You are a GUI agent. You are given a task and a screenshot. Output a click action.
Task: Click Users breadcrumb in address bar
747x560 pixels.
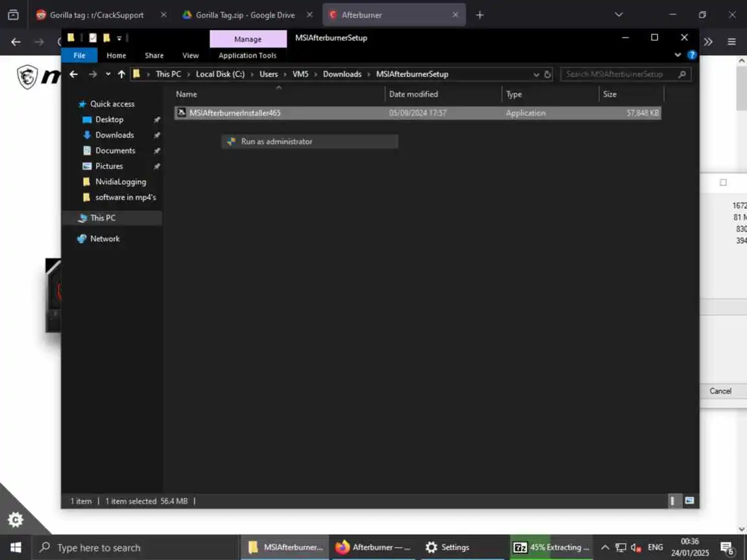pyautogui.click(x=268, y=75)
